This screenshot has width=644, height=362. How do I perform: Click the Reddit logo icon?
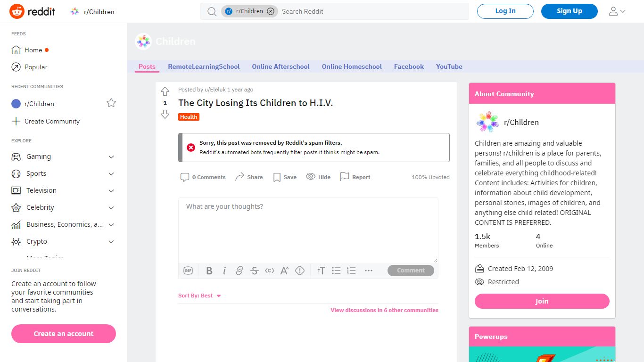coord(17,11)
